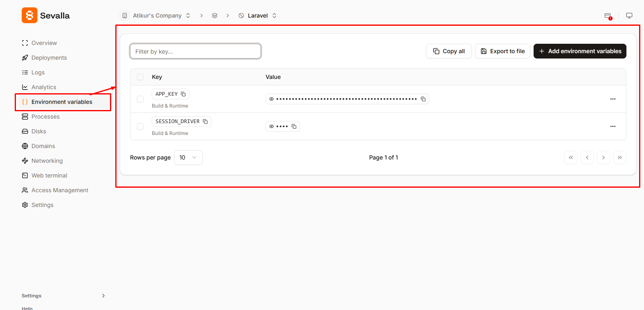This screenshot has height=310, width=644.
Task: Select the SESSION_DRIVER row checkbox
Action: tap(140, 126)
